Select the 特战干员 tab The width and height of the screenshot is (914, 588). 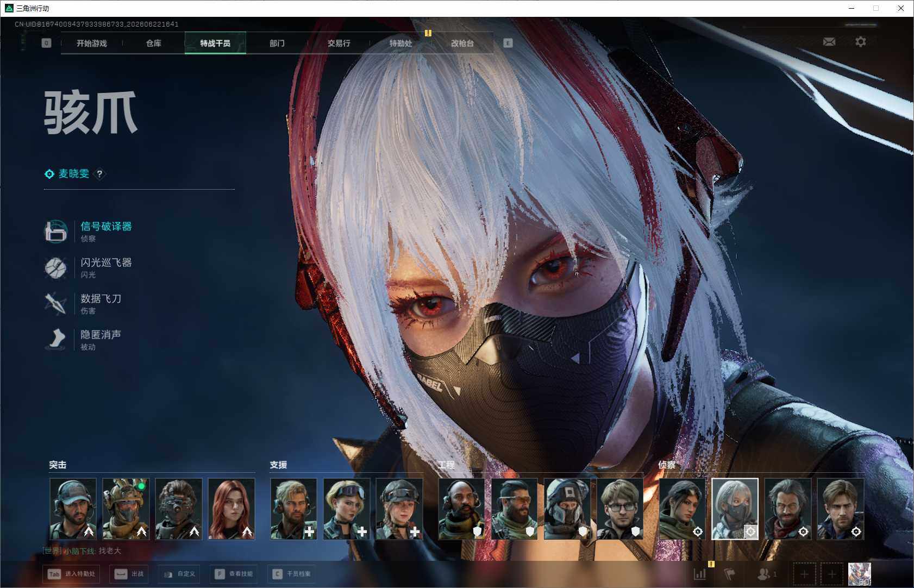(x=215, y=43)
